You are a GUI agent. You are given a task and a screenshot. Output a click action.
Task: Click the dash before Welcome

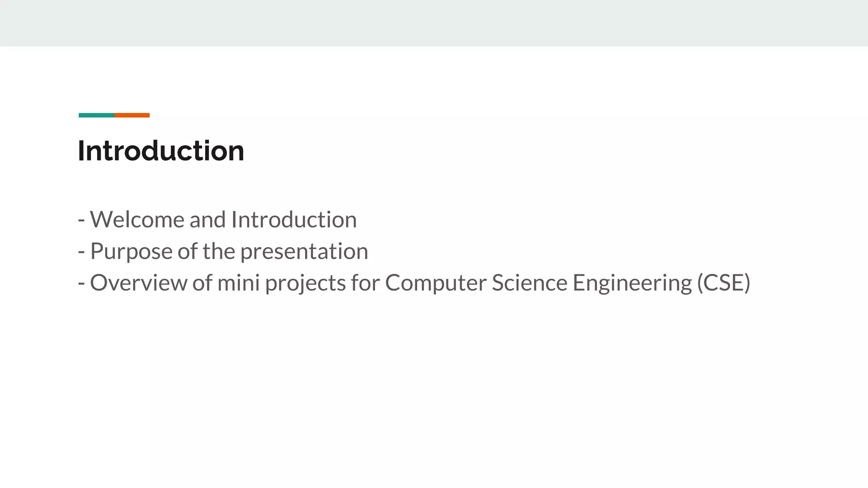(x=81, y=220)
